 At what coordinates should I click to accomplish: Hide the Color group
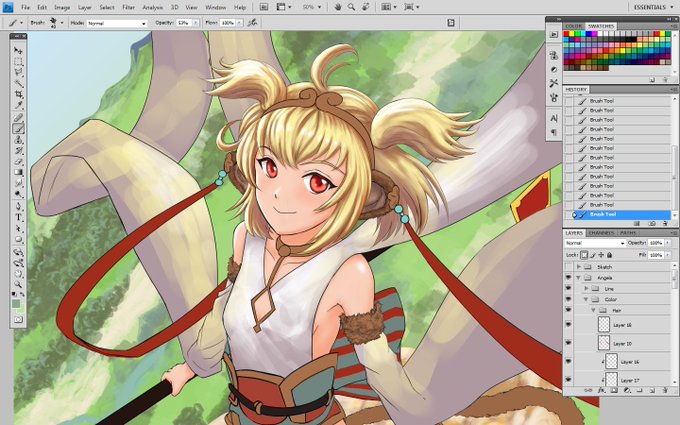[x=569, y=299]
